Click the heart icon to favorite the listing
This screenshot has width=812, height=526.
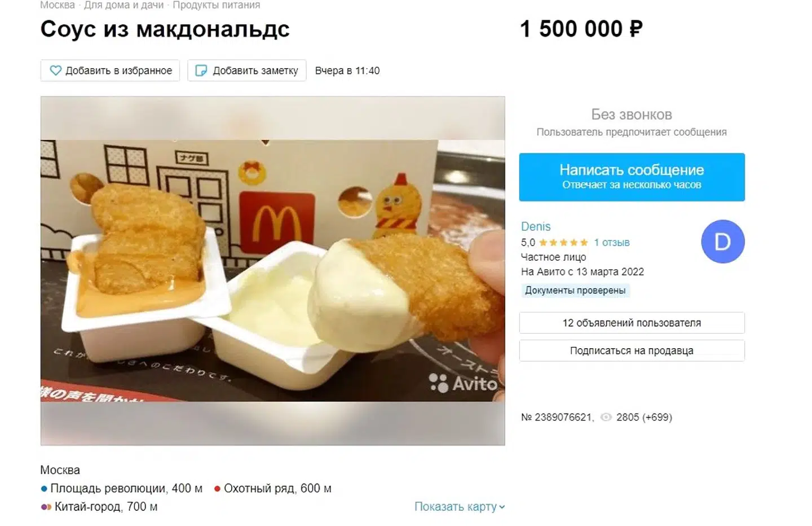click(55, 71)
